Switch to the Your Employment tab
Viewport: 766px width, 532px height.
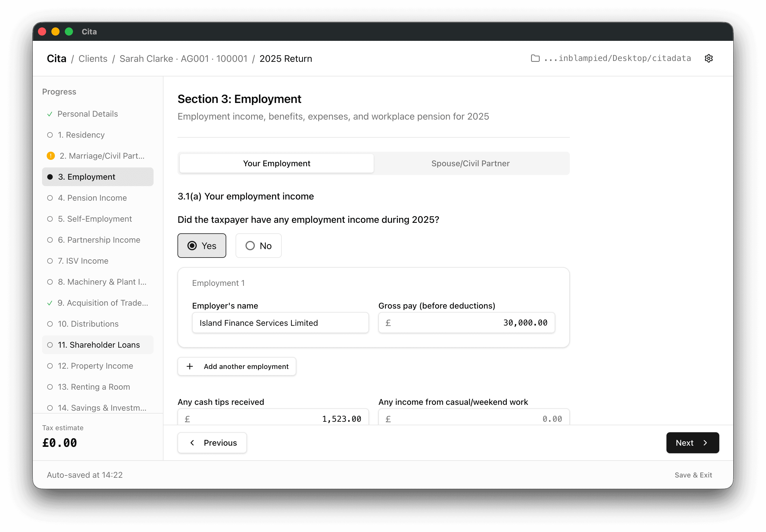(276, 163)
